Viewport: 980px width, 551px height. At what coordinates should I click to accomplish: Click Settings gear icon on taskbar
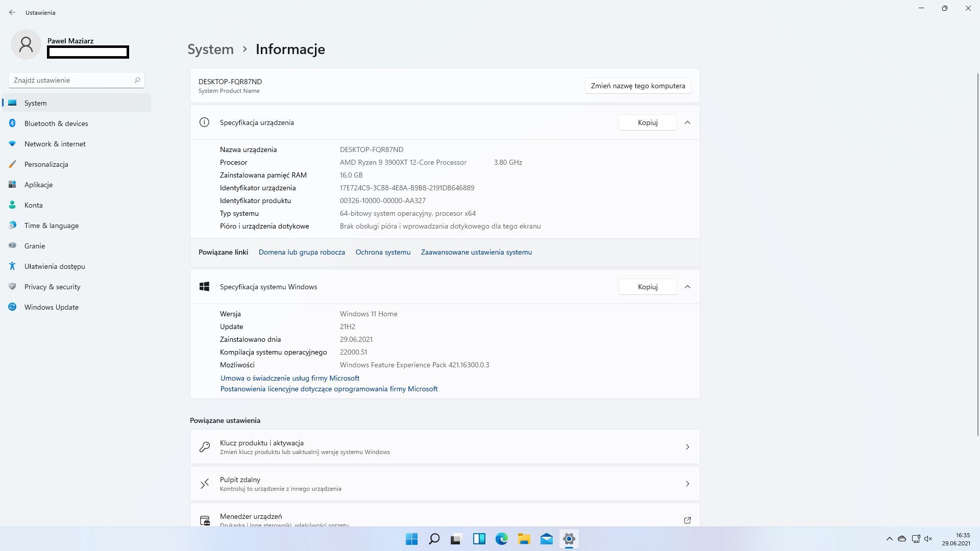(x=569, y=539)
